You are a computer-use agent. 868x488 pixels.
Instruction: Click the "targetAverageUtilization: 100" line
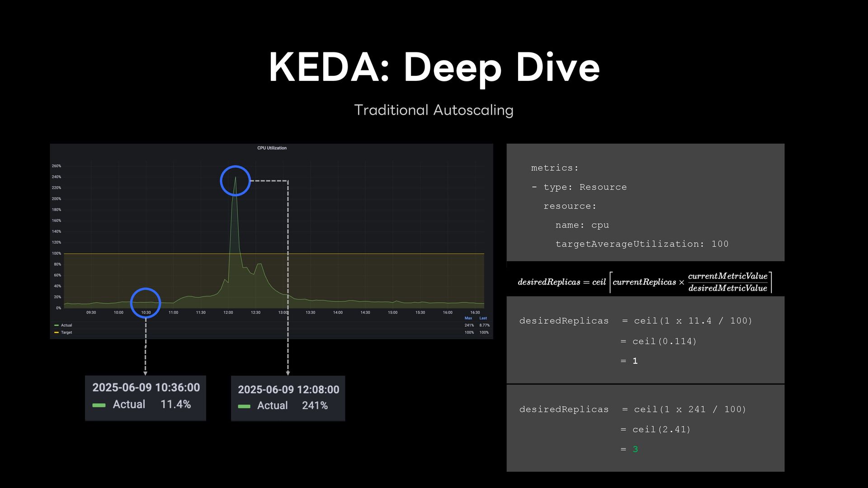point(642,244)
